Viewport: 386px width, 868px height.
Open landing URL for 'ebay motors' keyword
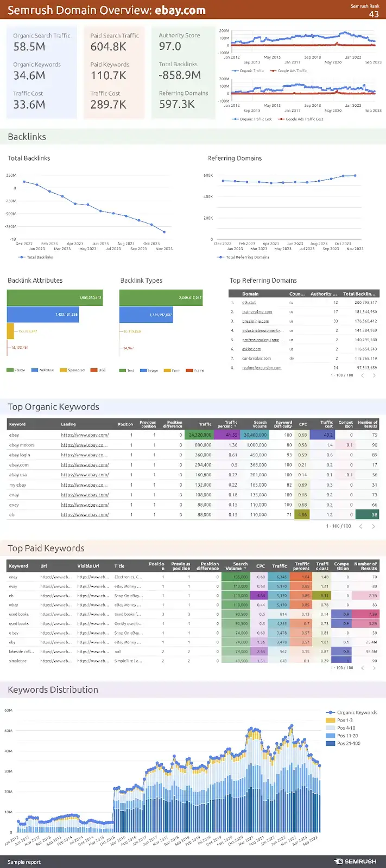click(85, 445)
